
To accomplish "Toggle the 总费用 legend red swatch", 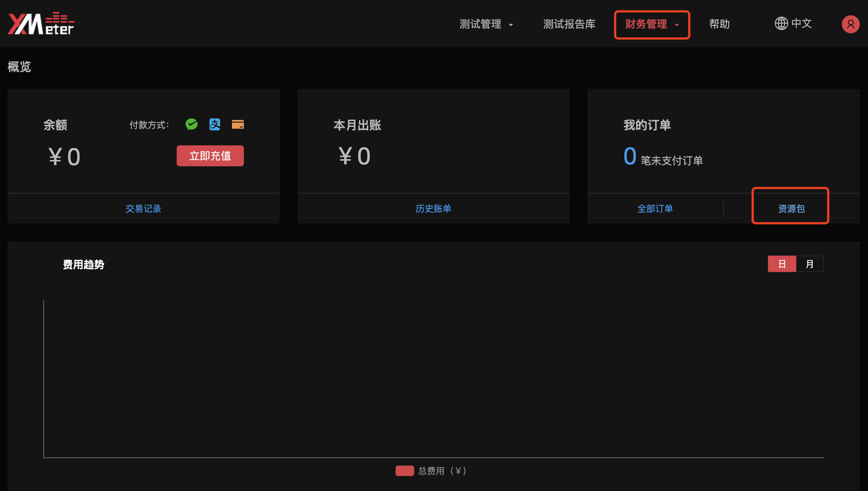I will click(x=404, y=471).
